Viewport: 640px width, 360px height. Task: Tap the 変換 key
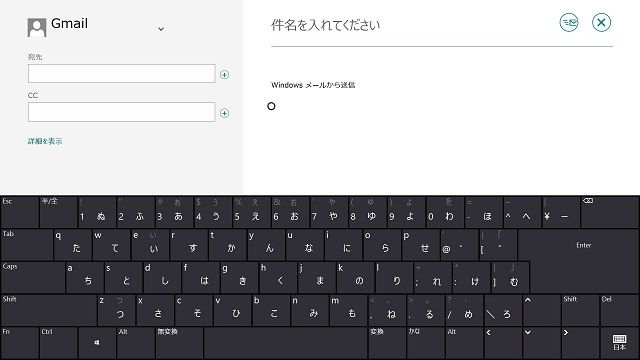[x=387, y=342]
